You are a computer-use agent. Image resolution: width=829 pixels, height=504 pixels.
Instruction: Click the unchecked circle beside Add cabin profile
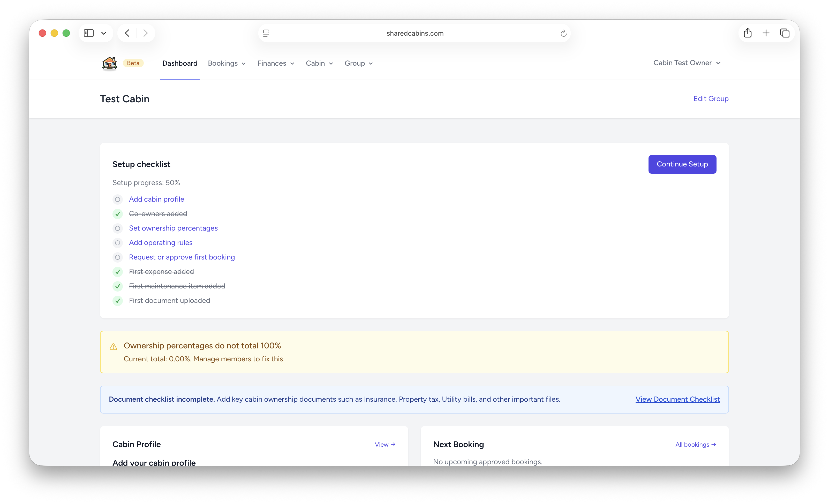[117, 199]
